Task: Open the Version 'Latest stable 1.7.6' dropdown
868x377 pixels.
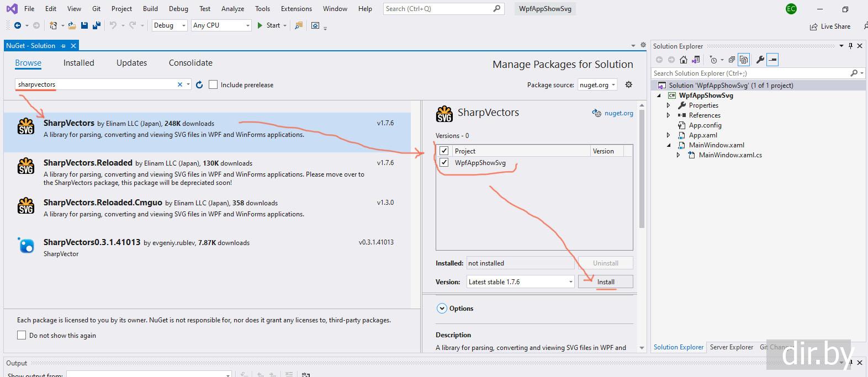Action: coord(570,282)
